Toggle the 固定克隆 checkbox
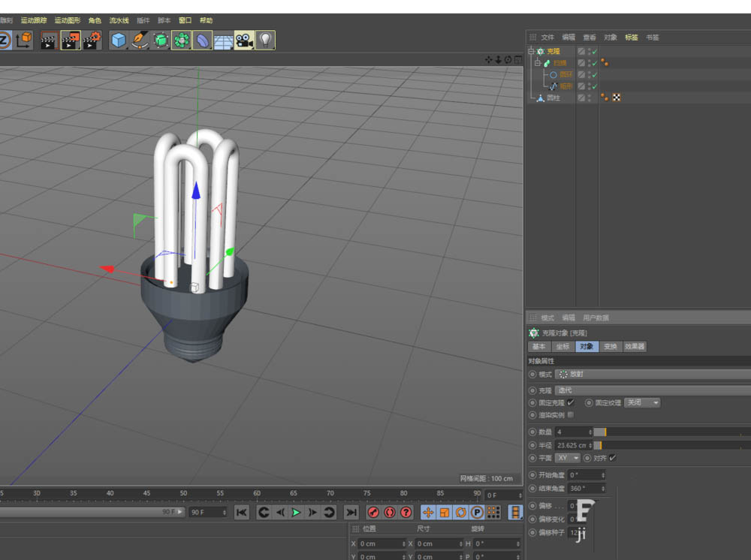 click(x=571, y=402)
